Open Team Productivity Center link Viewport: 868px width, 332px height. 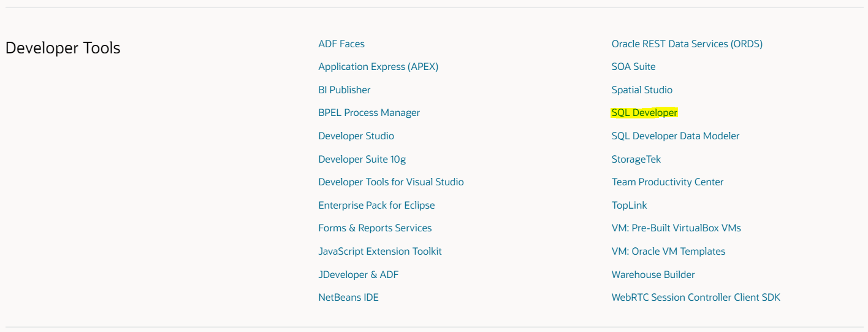tap(668, 182)
